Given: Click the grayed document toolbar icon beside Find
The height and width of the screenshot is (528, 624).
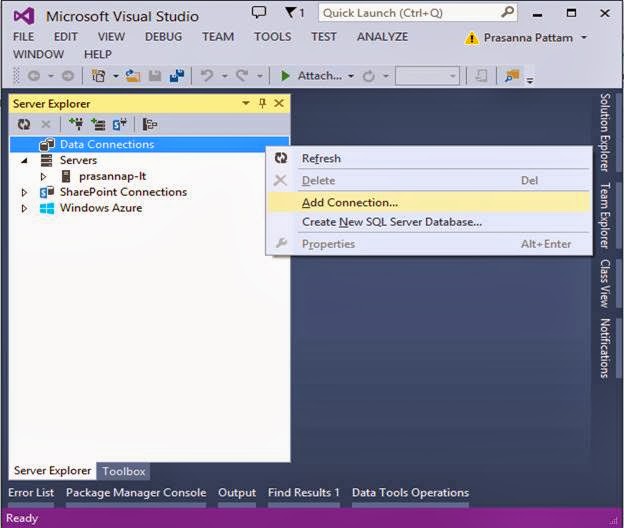Looking at the screenshot, I should coord(482,76).
